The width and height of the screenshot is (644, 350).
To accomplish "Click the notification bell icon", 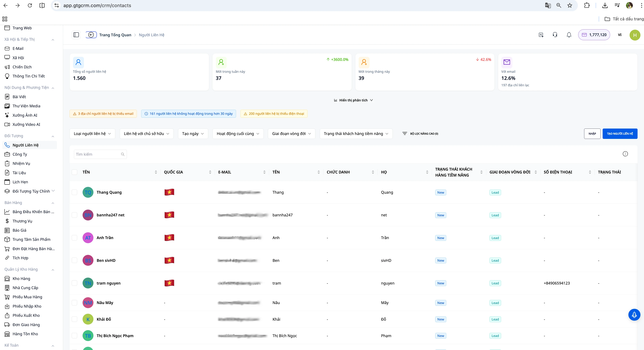I will (x=569, y=35).
